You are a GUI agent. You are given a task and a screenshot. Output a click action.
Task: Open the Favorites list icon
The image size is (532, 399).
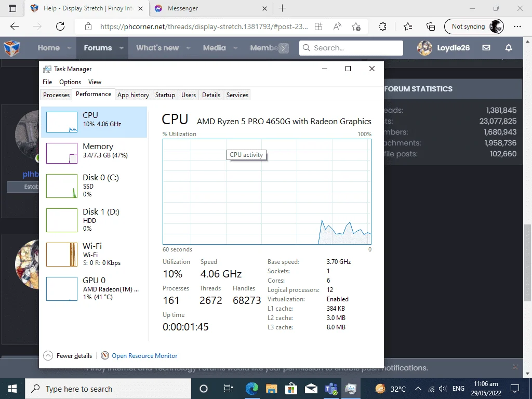tap(408, 26)
